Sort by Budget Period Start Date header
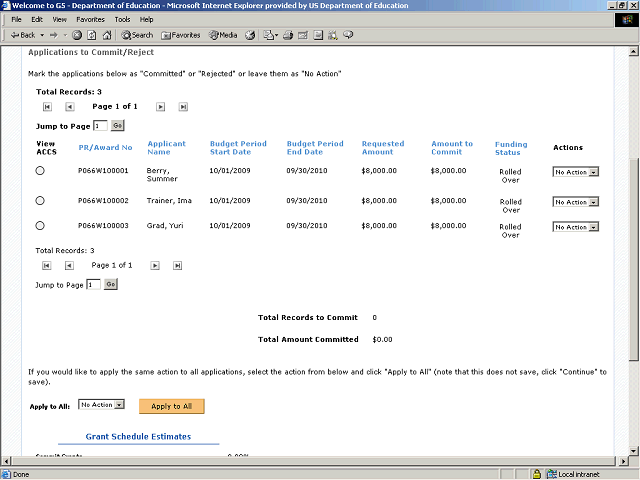The image size is (640, 480). point(238,148)
